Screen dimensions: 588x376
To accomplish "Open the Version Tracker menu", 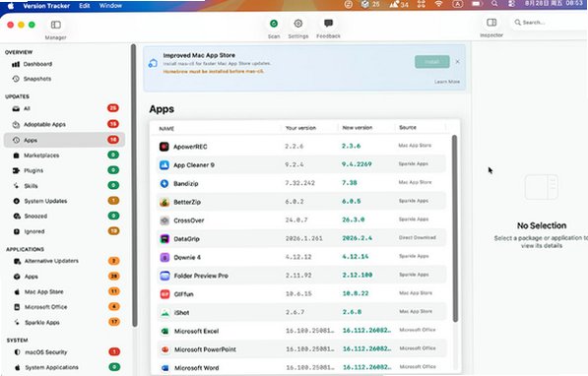I will pyautogui.click(x=46, y=6).
